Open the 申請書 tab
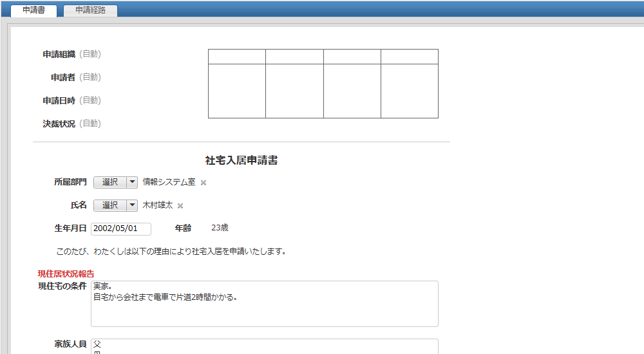 click(33, 10)
